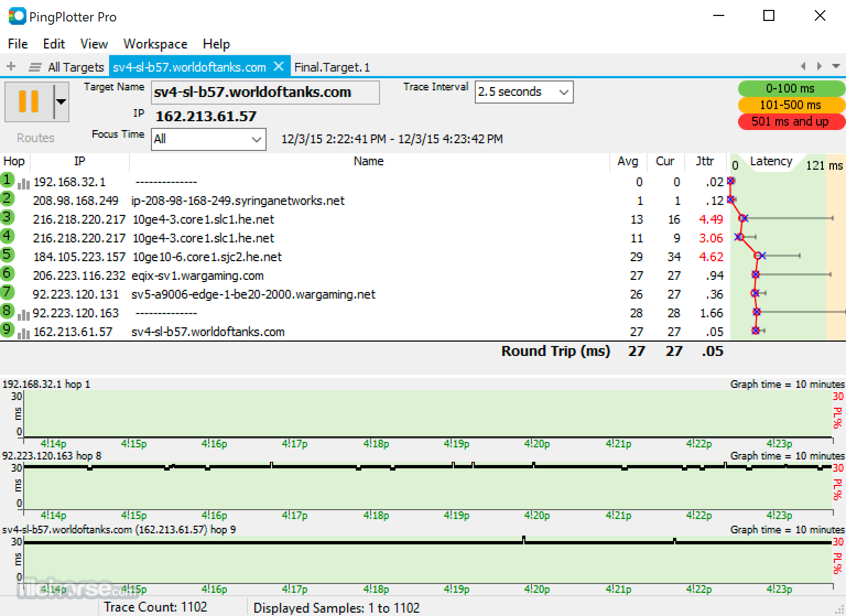Open the All Targets list icon
The width and height of the screenshot is (846, 616).
(35, 67)
